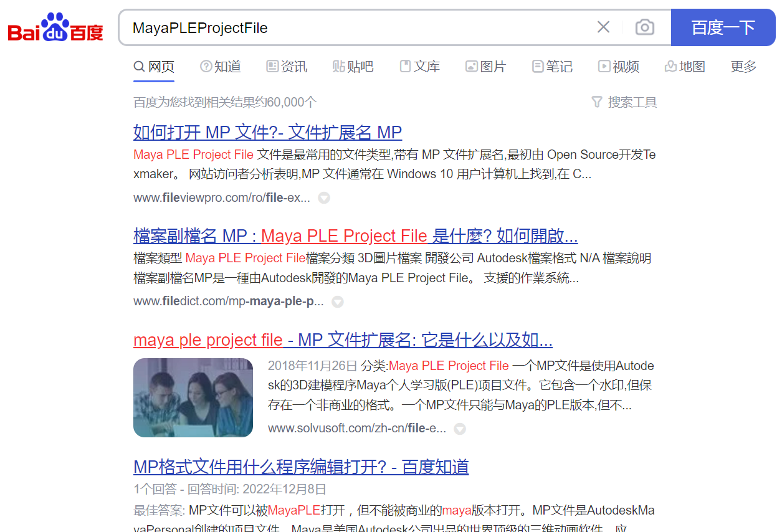Expand dropdown arrow beside filedict.com URL
This screenshot has width=782, height=532.
337,302
